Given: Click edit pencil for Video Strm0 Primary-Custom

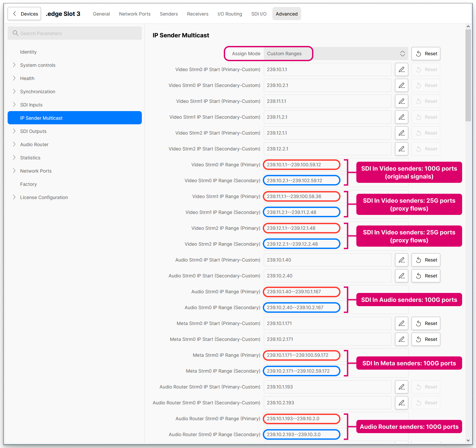Looking at the screenshot, I should pyautogui.click(x=401, y=69).
